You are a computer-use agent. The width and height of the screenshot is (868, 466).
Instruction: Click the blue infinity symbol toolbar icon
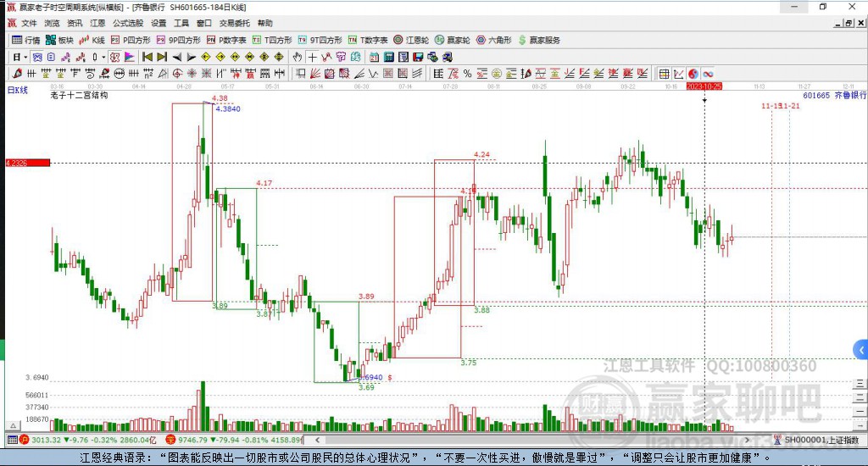point(708,74)
